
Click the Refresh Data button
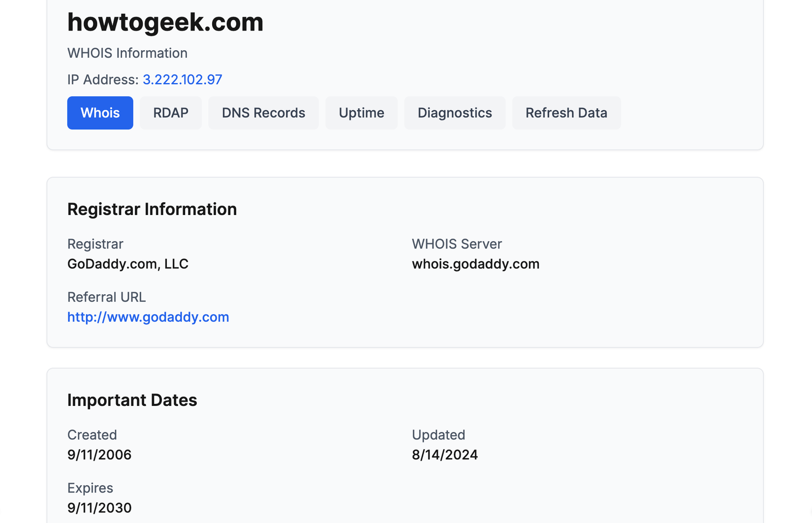(566, 113)
